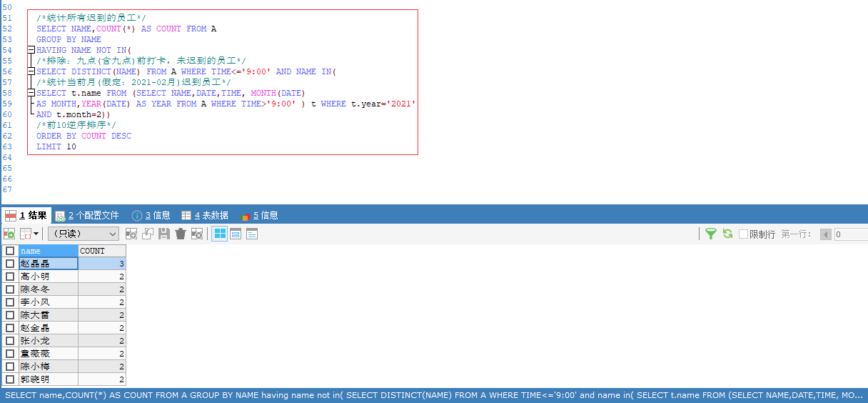Click line number 67 in the gutter
This screenshot has width=868, height=403.
(7, 189)
